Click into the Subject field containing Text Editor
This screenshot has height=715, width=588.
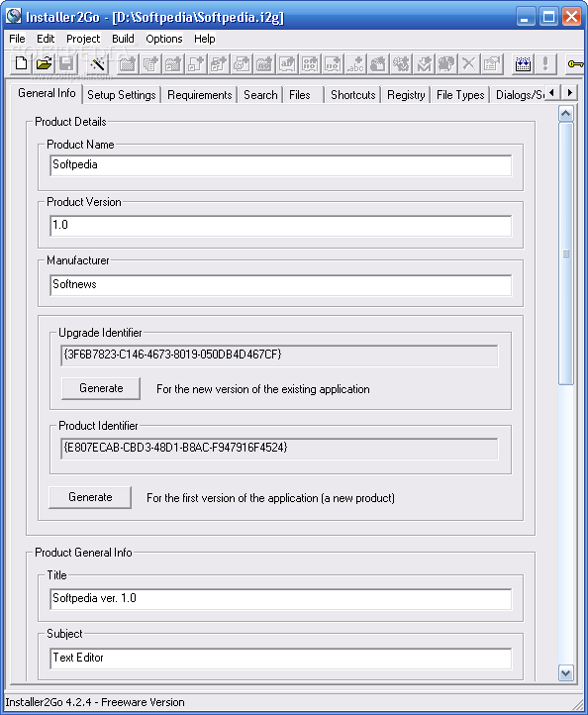280,658
